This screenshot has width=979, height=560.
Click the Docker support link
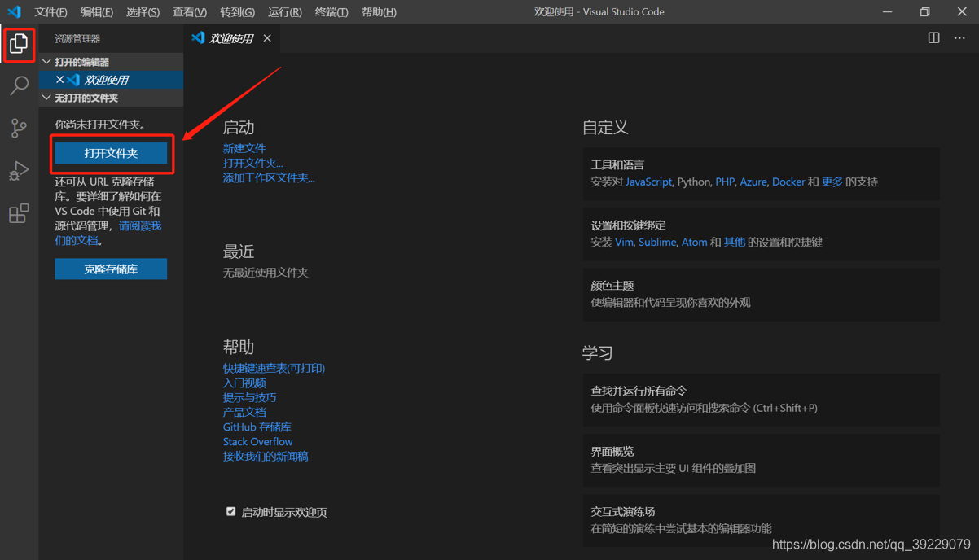[x=788, y=182]
